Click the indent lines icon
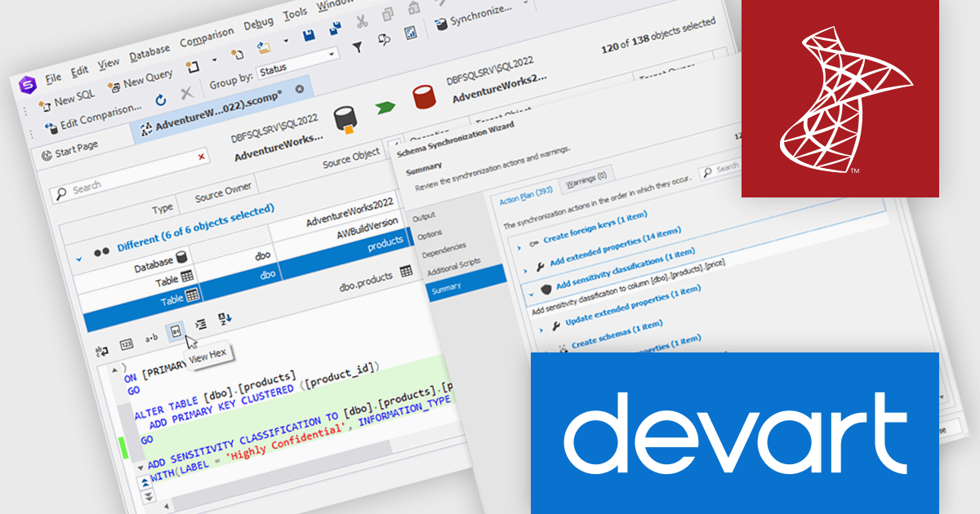980x514 pixels. pos(201,324)
